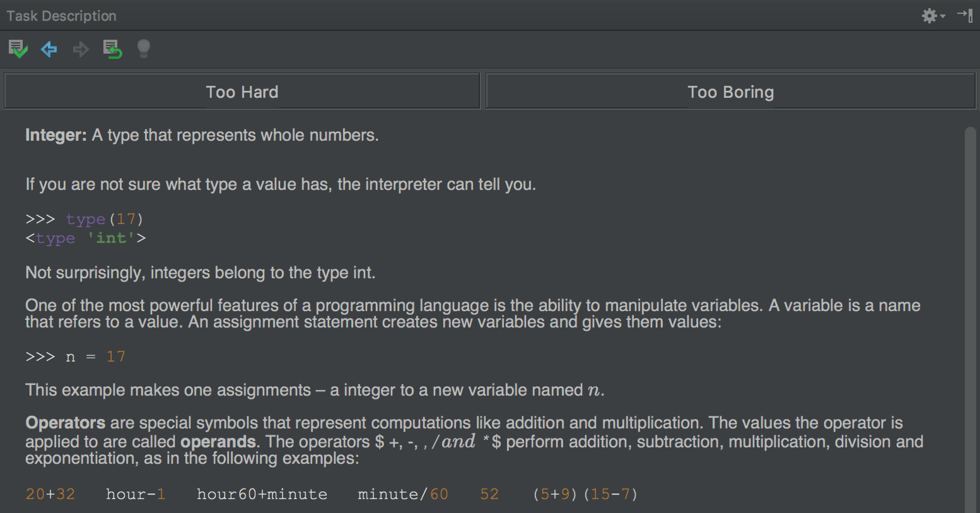This screenshot has width=980, height=513.
Task: Hide the Task Description panel
Action: [965, 16]
